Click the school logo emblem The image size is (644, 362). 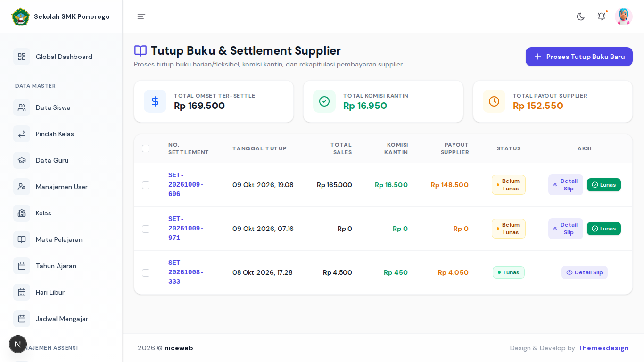click(x=21, y=16)
